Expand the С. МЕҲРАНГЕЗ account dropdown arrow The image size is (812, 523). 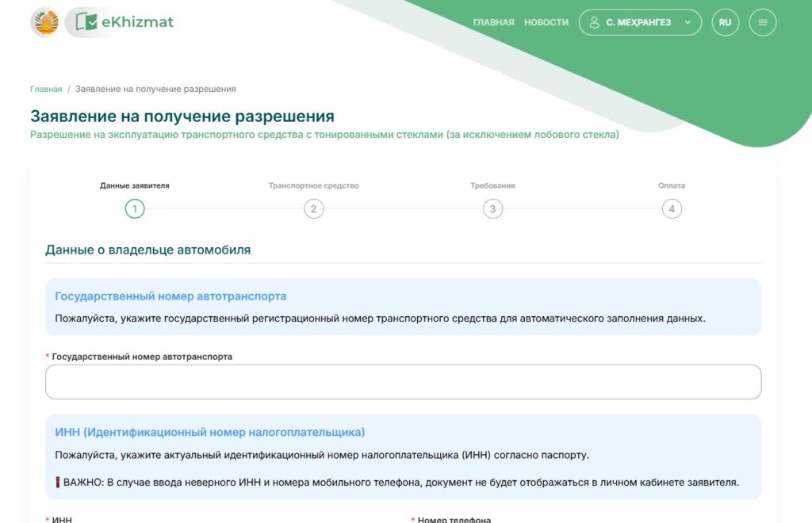pyautogui.click(x=688, y=23)
